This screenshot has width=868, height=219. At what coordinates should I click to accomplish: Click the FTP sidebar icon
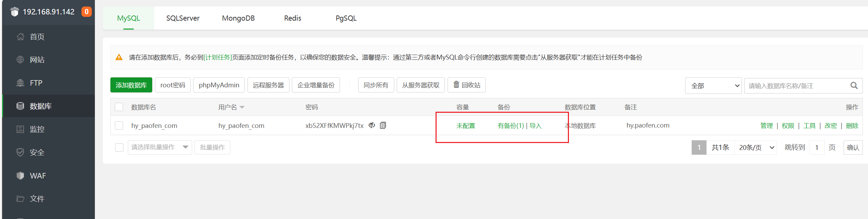click(x=20, y=83)
